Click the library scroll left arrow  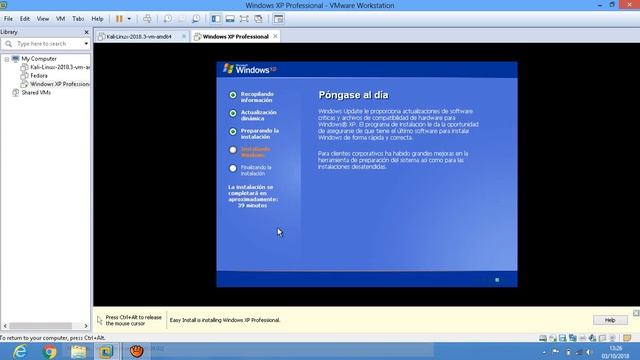click(x=5, y=326)
